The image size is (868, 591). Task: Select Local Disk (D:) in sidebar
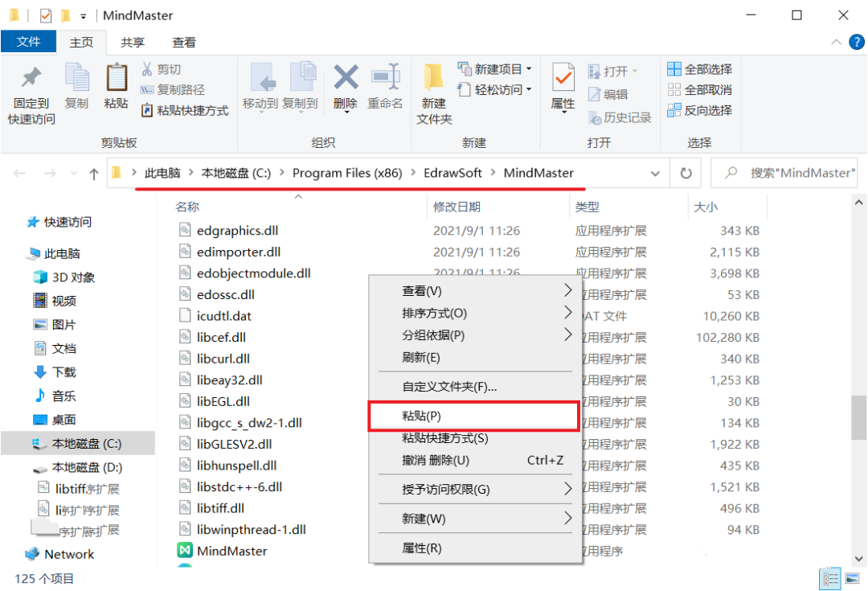pyautogui.click(x=77, y=467)
